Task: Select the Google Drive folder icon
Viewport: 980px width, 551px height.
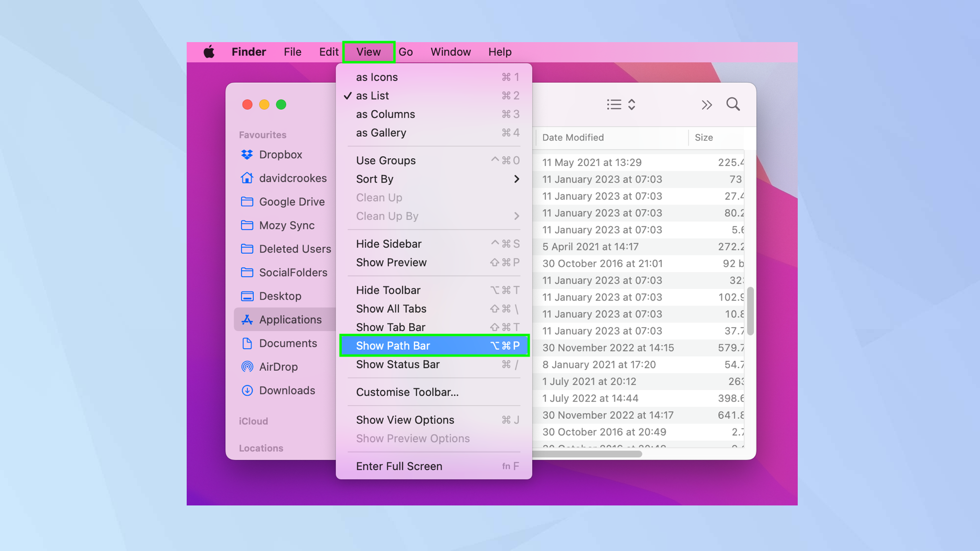Action: [247, 201]
